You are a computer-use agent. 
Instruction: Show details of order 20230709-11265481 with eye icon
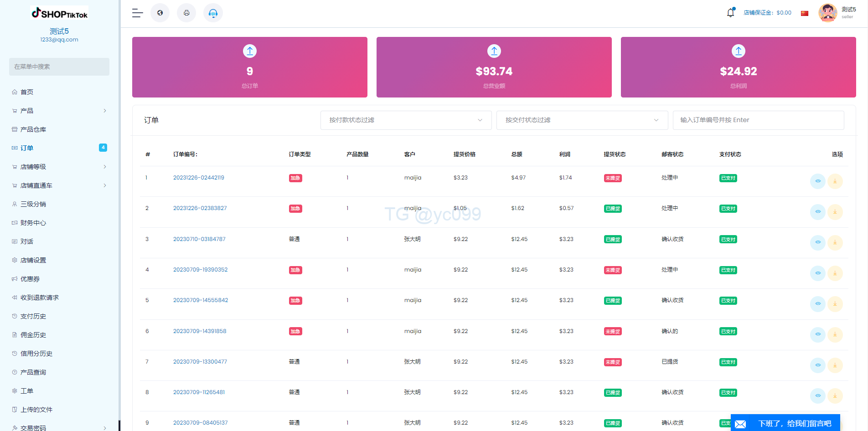(x=817, y=396)
